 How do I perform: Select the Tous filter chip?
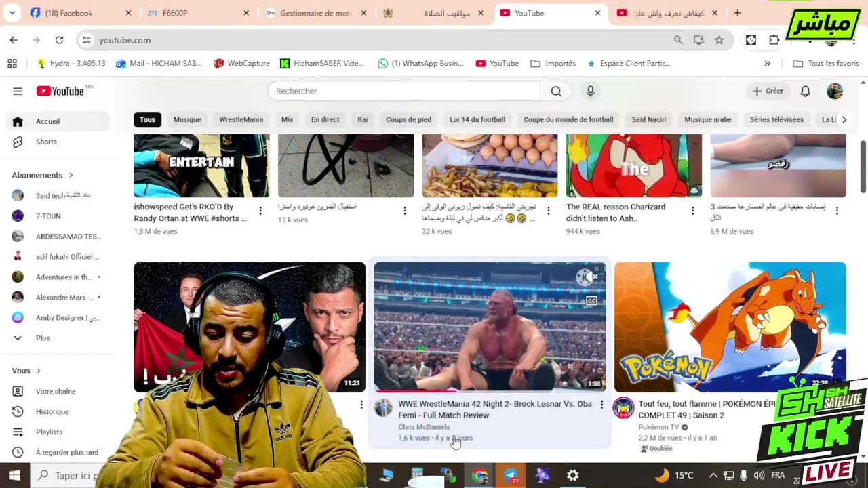point(147,119)
